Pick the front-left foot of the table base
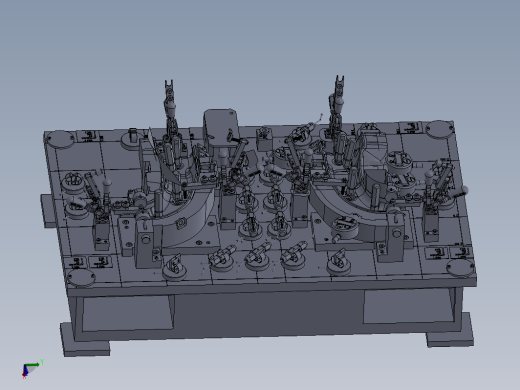The width and height of the screenshot is (520, 390). pyautogui.click(x=86, y=340)
